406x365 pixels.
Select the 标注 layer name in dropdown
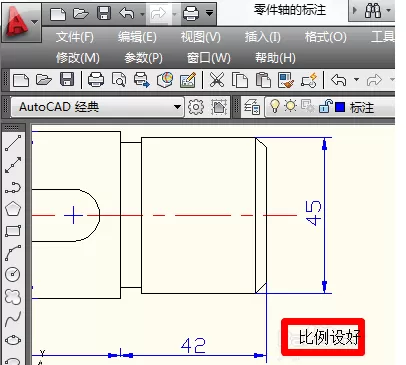pos(362,108)
